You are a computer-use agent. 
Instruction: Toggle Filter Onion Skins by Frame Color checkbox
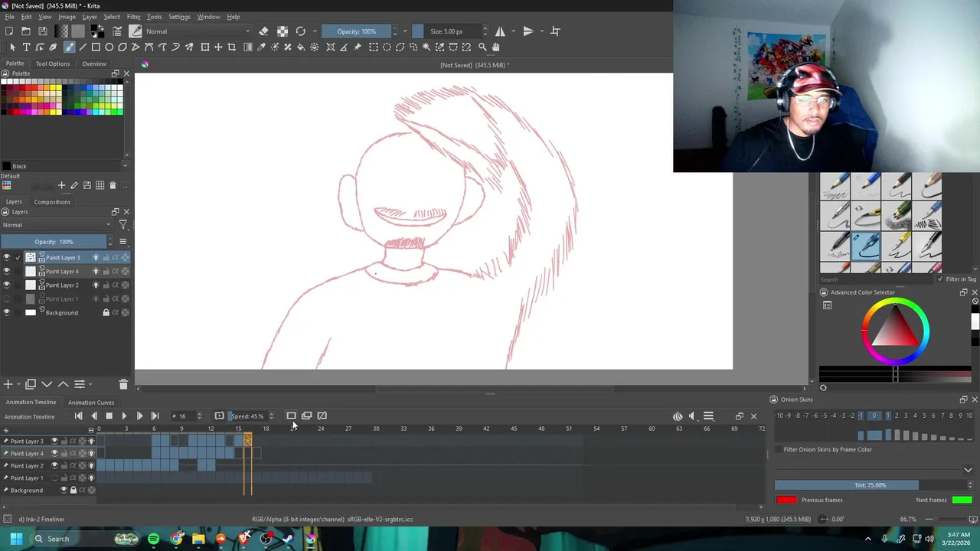pyautogui.click(x=779, y=449)
